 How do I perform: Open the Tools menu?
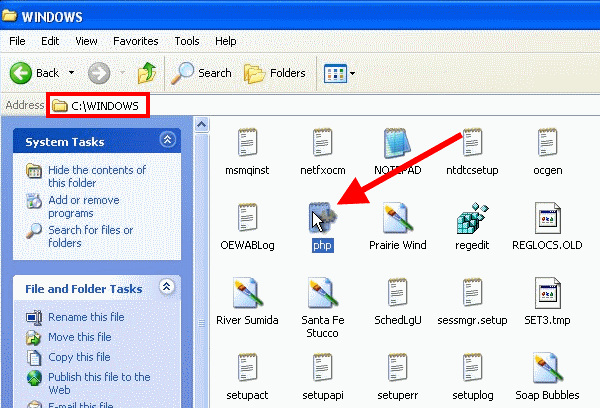187,41
